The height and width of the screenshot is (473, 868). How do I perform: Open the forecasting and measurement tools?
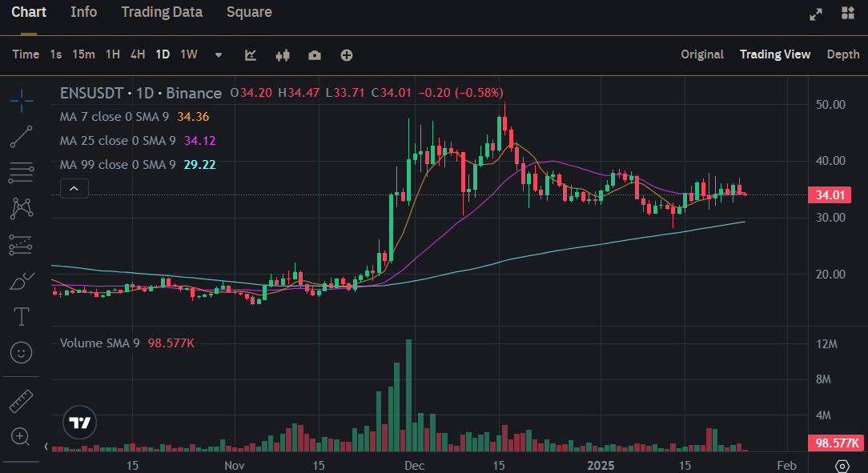(22, 245)
